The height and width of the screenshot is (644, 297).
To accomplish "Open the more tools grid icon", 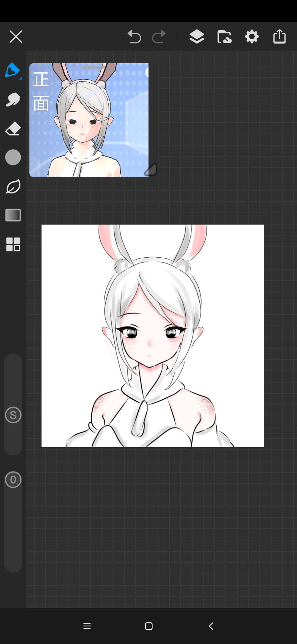I will click(13, 244).
